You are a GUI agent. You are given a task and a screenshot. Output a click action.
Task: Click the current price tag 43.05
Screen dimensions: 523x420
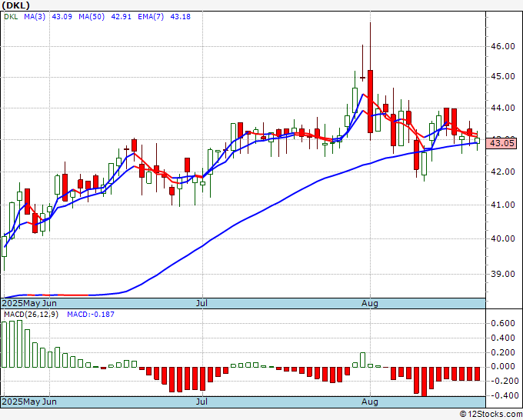[501, 144]
